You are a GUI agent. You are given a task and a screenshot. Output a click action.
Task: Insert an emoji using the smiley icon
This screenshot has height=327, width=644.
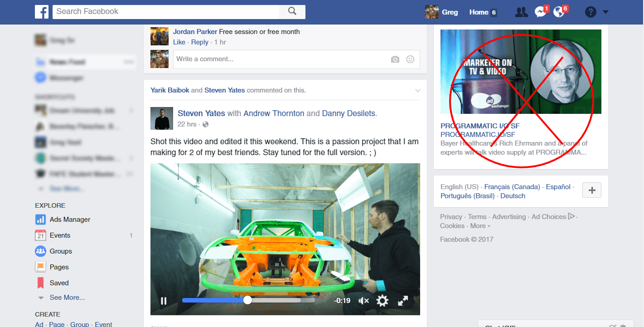410,59
